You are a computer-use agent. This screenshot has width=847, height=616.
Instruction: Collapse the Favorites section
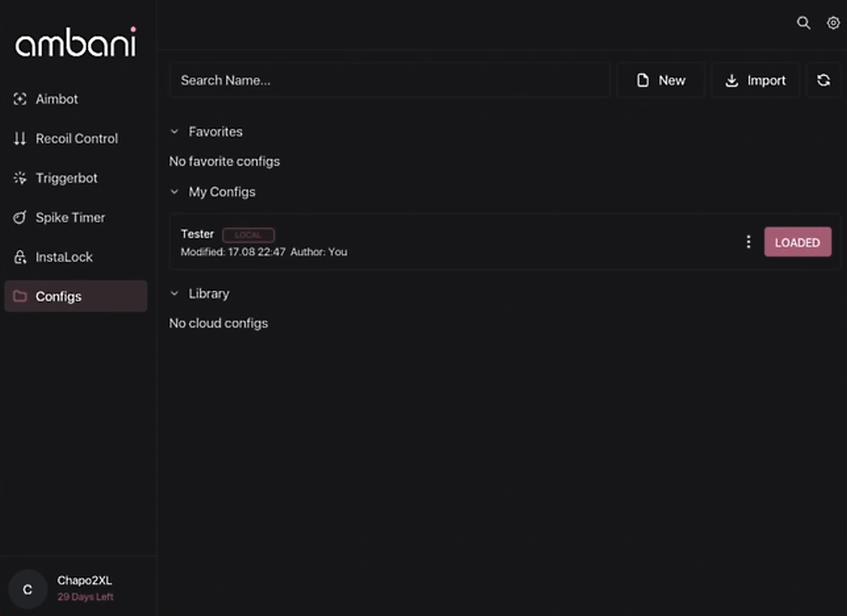pyautogui.click(x=174, y=132)
